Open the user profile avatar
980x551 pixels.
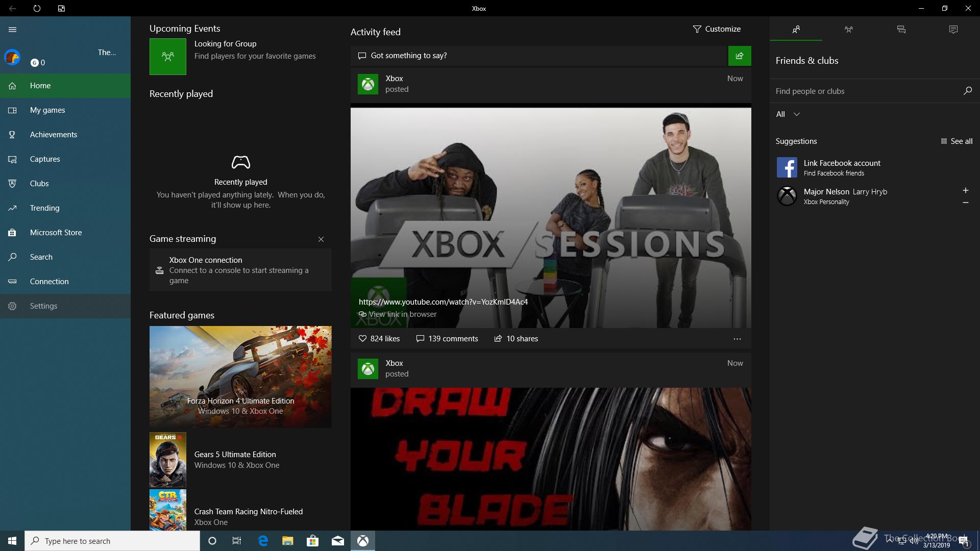click(12, 57)
